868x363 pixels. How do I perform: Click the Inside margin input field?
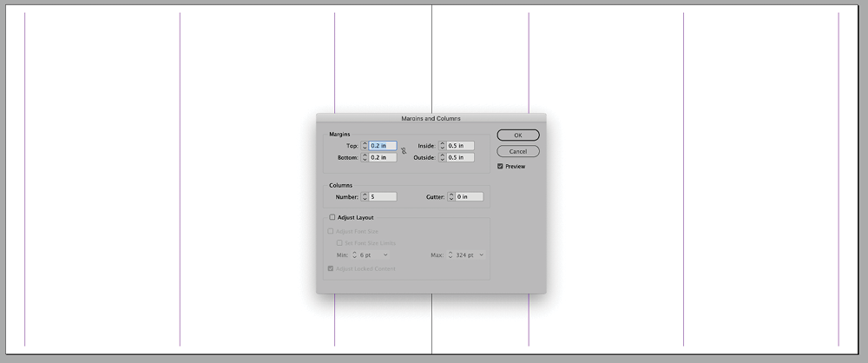tap(461, 146)
